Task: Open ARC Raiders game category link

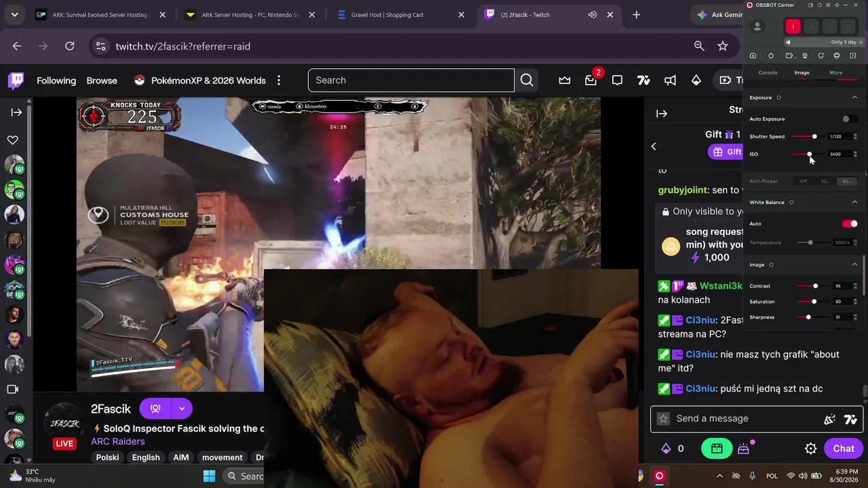Action: tap(118, 442)
